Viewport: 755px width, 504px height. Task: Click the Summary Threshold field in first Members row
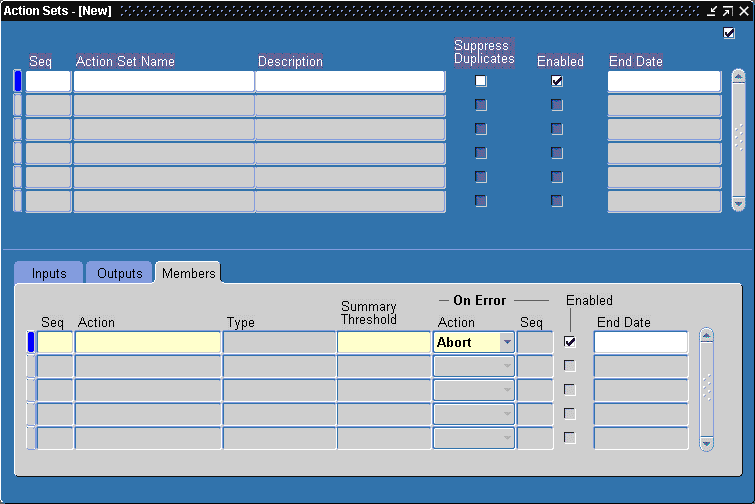tap(384, 342)
